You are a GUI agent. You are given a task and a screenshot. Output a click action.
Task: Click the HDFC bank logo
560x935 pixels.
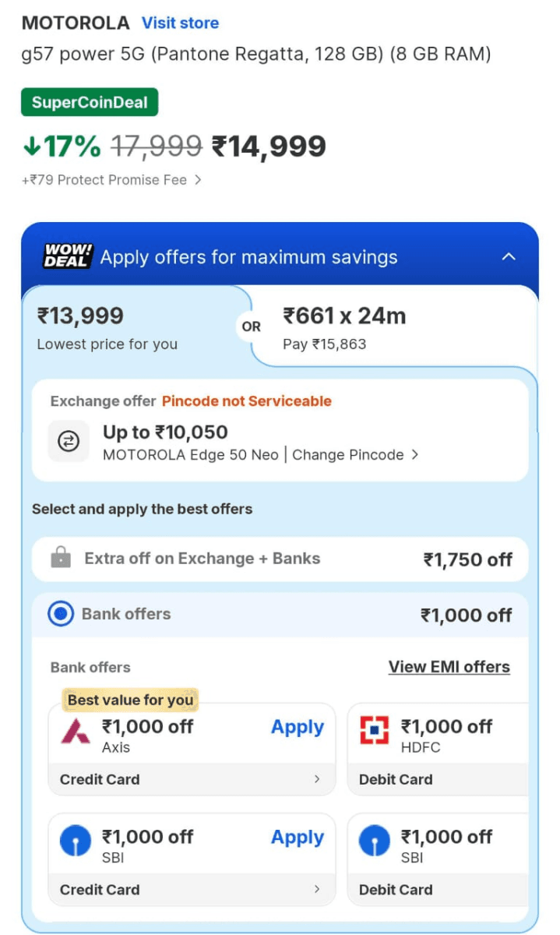pos(374,730)
